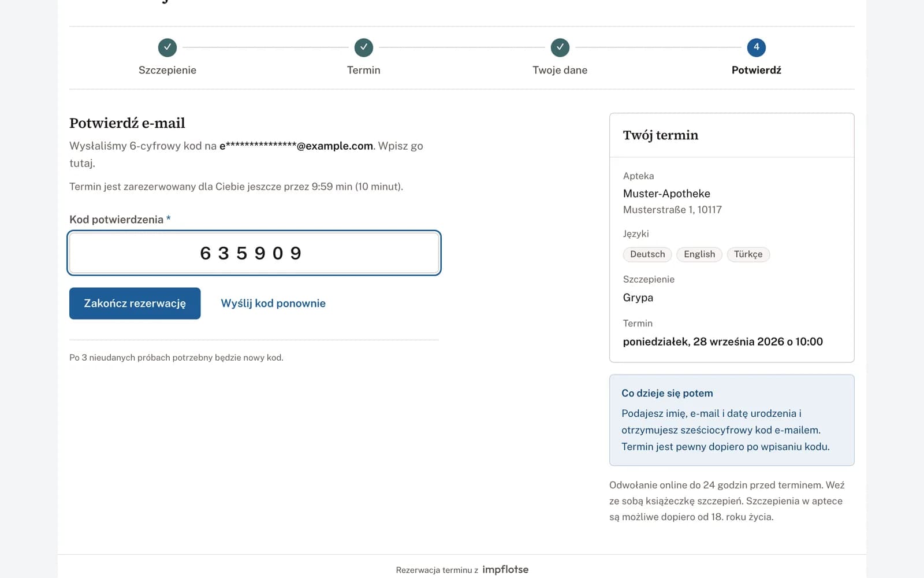Click the Türkçe language chip
The width and height of the screenshot is (924, 578).
(x=748, y=254)
